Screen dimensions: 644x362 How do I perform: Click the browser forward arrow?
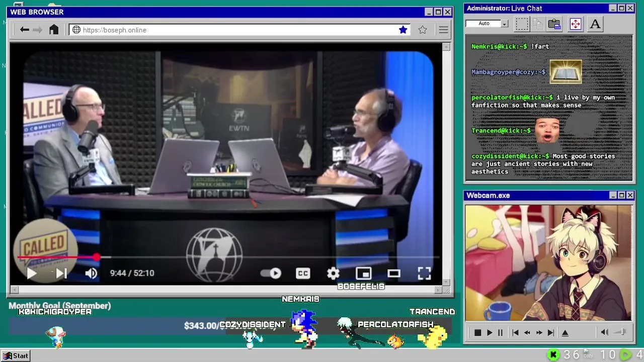coord(37,30)
